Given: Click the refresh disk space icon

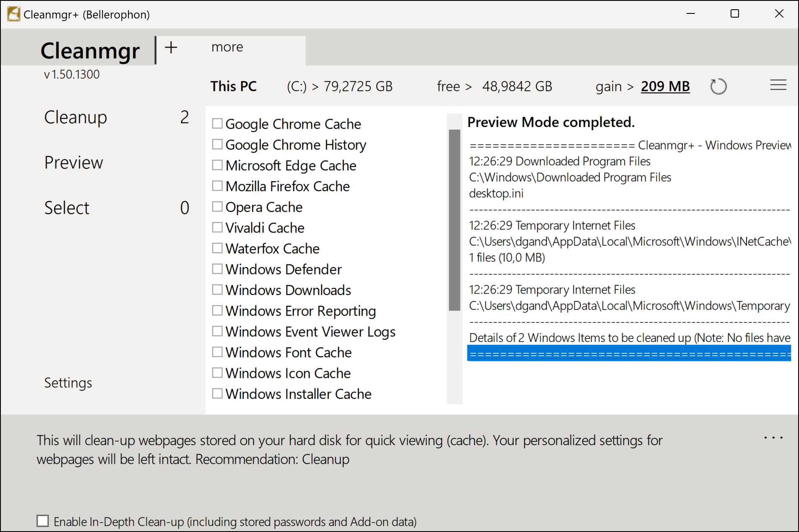Looking at the screenshot, I should [718, 86].
